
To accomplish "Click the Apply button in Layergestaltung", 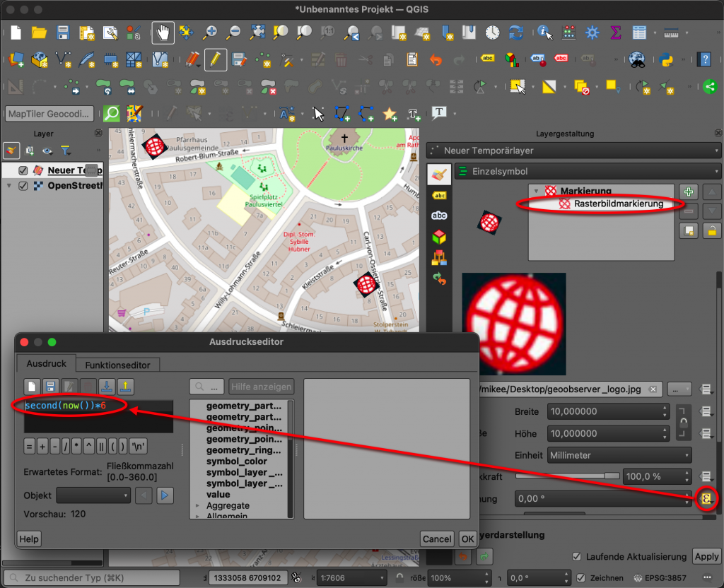I will point(706,557).
